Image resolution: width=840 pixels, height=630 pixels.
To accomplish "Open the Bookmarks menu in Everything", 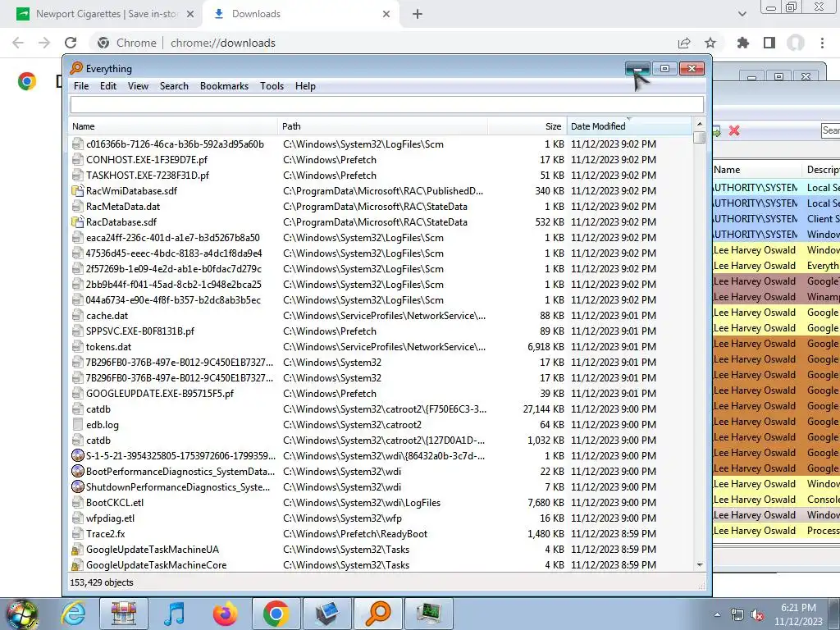I will point(225,85).
